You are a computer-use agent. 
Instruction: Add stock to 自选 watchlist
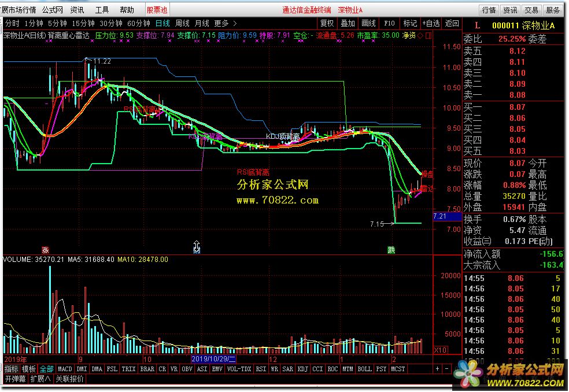click(431, 23)
